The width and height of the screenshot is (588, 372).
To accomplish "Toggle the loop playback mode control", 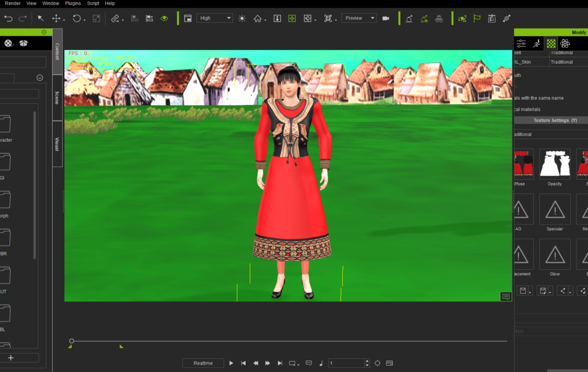I will pyautogui.click(x=291, y=363).
